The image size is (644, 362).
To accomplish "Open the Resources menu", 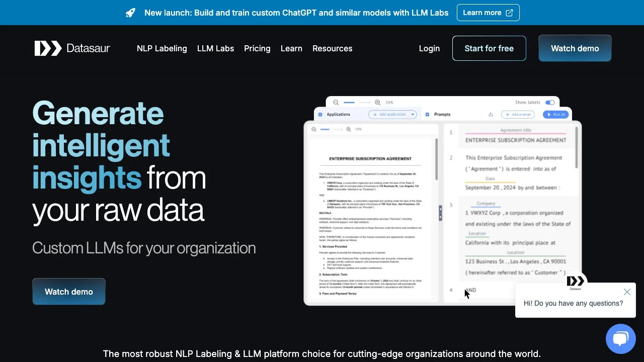I will coord(332,48).
